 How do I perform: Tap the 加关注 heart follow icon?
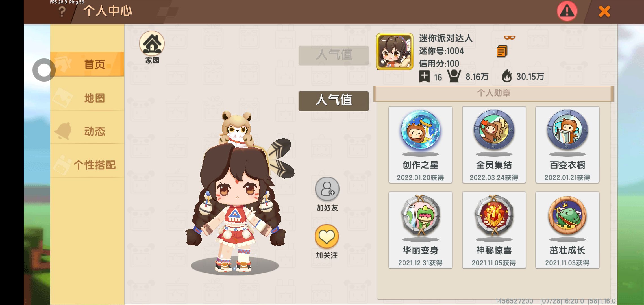pos(327,236)
